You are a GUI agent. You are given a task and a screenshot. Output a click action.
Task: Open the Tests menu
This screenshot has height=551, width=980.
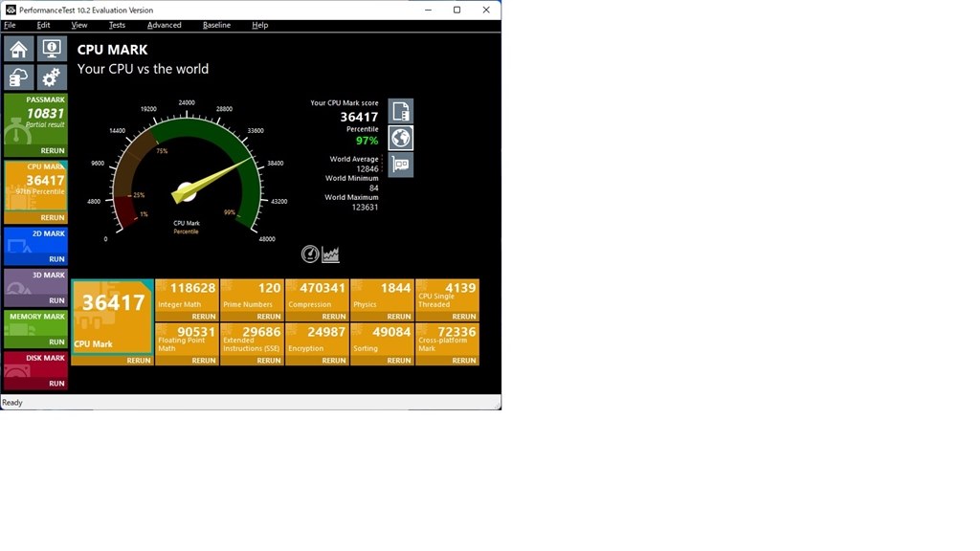117,25
